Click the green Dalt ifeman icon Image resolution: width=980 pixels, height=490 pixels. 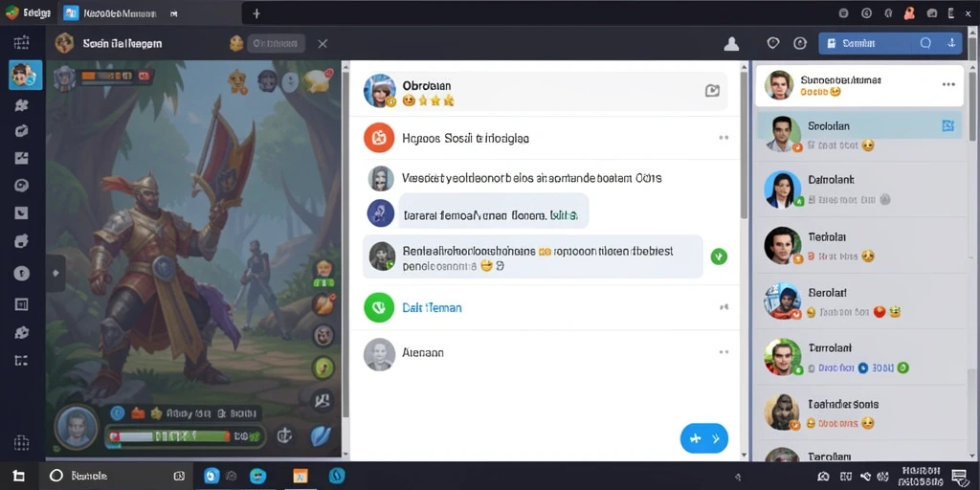click(x=379, y=307)
